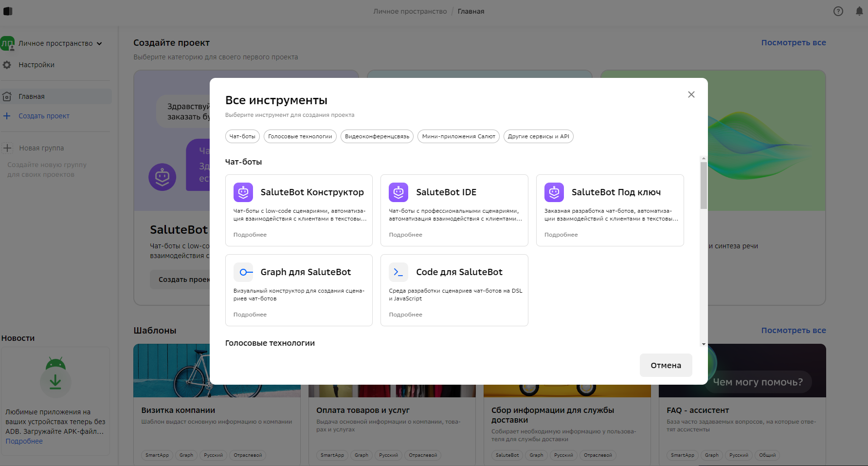Open Подробнее under SaluteBot Под ключ
The image size is (868, 466).
point(561,235)
